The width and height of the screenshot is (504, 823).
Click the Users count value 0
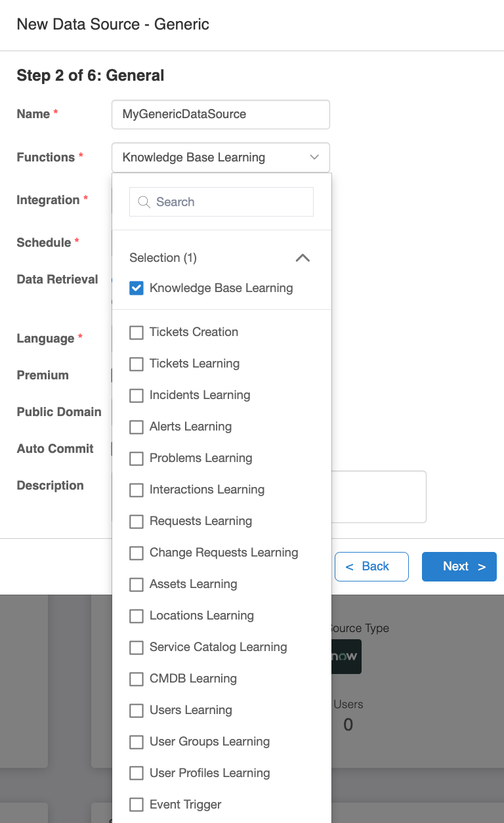coord(348,725)
